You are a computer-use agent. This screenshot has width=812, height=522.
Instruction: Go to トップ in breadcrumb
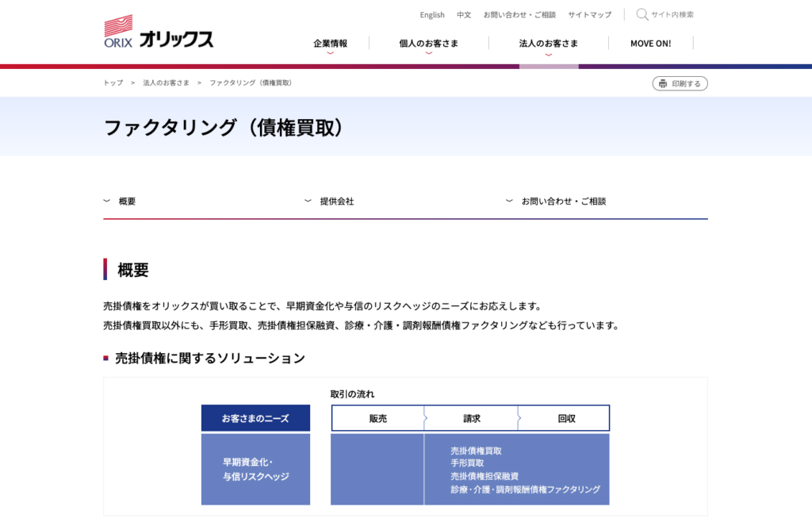pos(113,83)
